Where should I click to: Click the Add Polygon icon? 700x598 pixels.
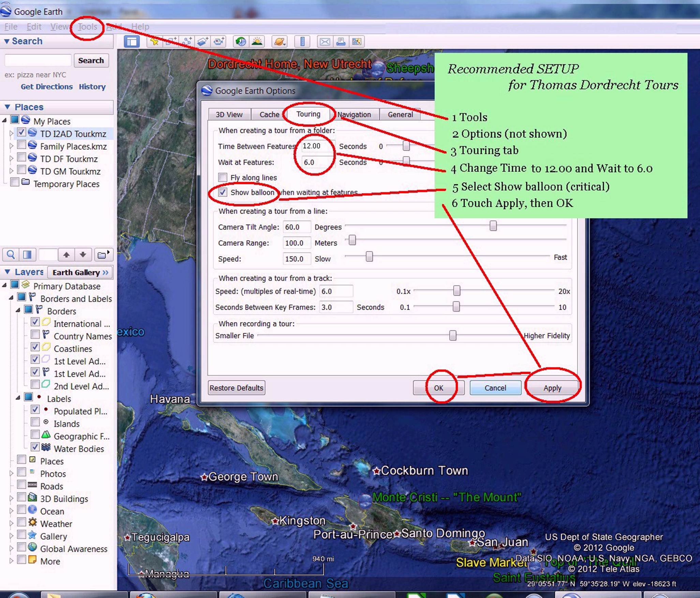170,42
